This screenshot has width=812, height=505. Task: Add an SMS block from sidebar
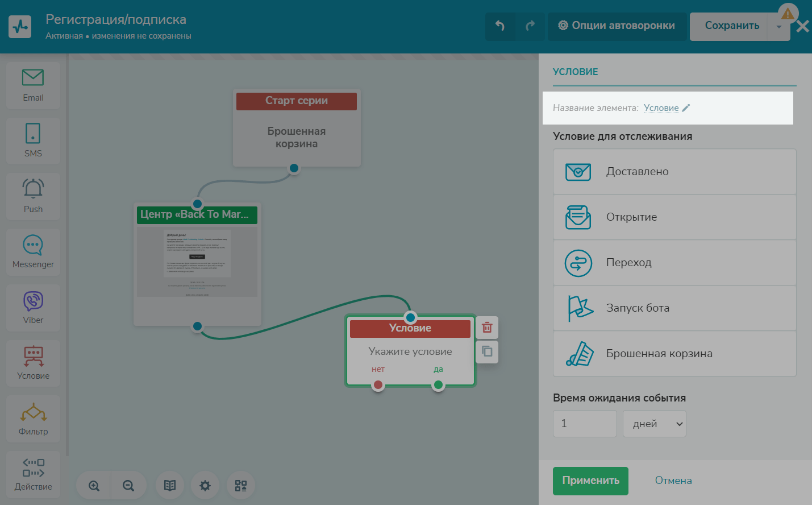tap(33, 141)
